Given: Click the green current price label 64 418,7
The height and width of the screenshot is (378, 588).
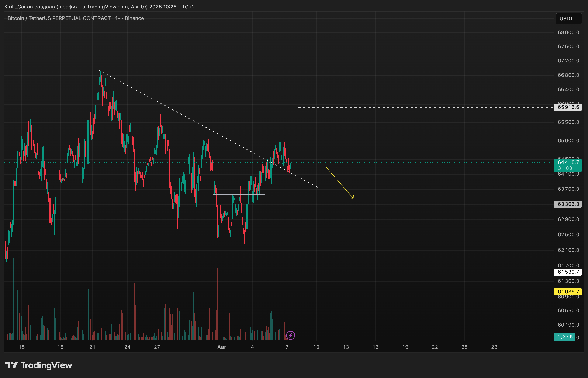Looking at the screenshot, I should (x=568, y=162).
